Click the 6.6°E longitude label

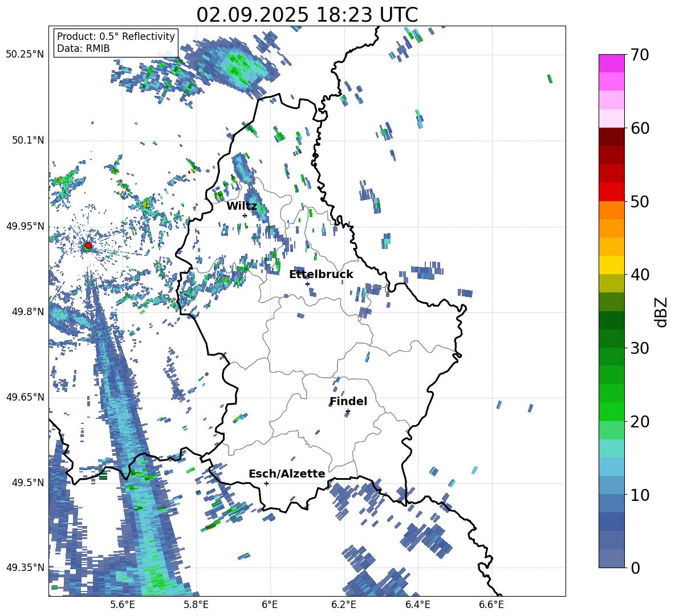[491, 605]
